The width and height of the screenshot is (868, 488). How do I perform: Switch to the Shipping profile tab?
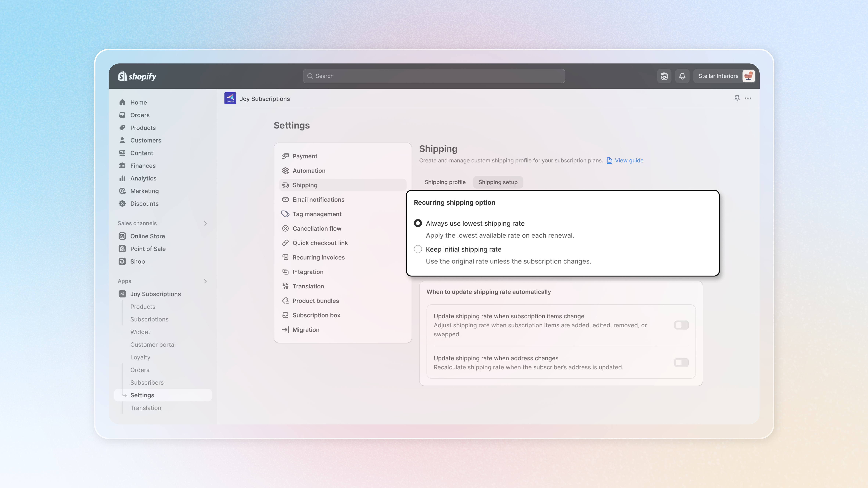point(445,182)
